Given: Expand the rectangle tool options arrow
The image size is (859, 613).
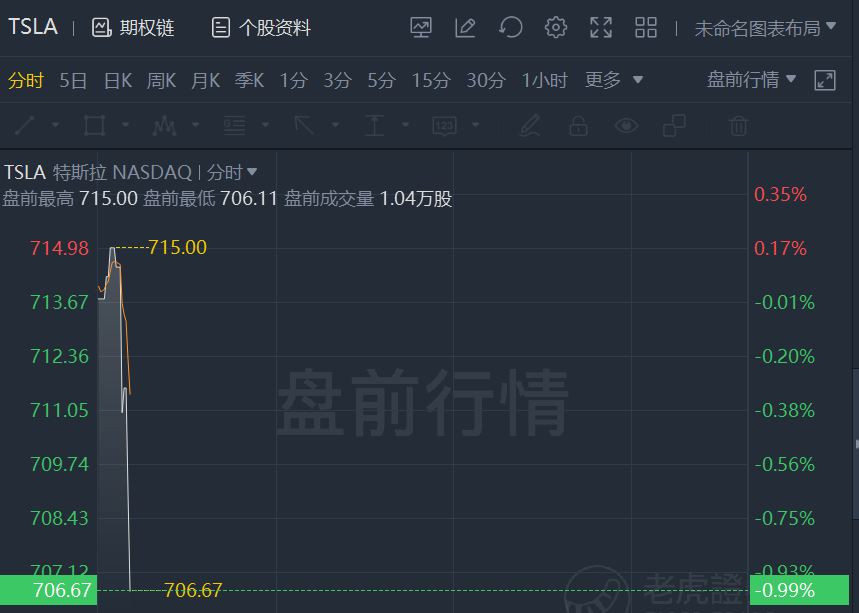Looking at the screenshot, I should tap(125, 125).
